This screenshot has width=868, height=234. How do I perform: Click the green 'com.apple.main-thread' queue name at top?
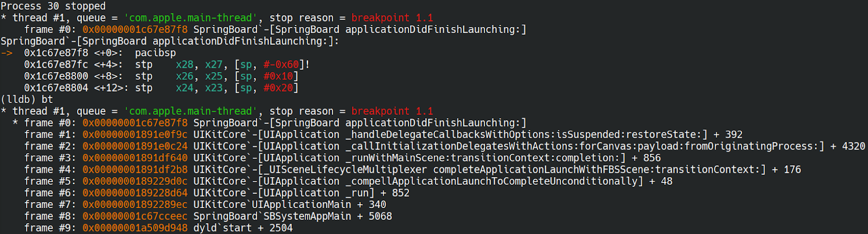point(191,18)
